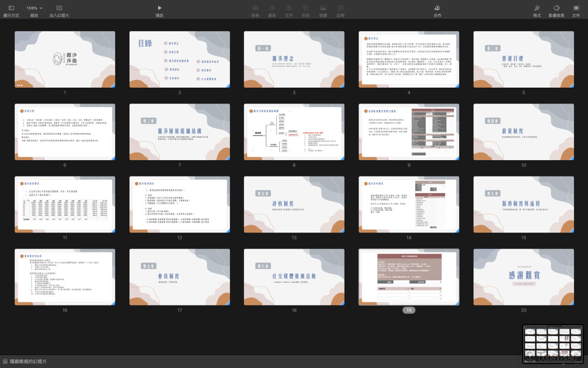Add a comment with the 註解 icon
The height and width of the screenshot is (368, 588).
point(340,8)
